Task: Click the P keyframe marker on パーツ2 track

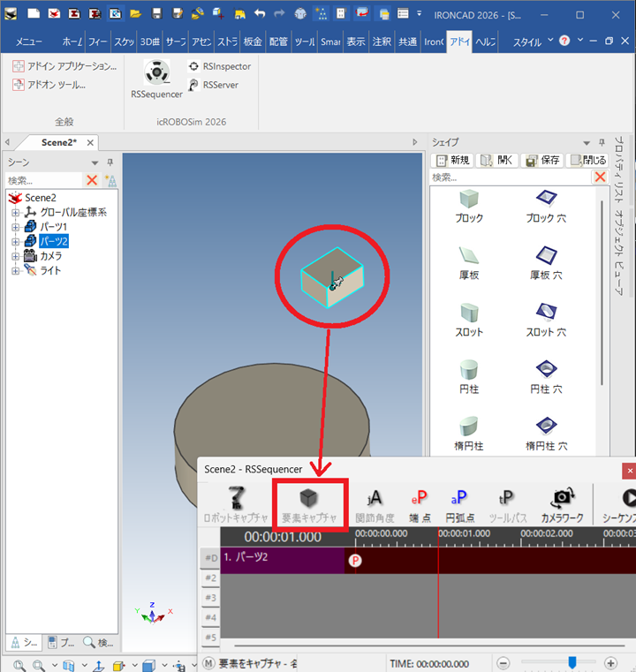Action: 355,560
